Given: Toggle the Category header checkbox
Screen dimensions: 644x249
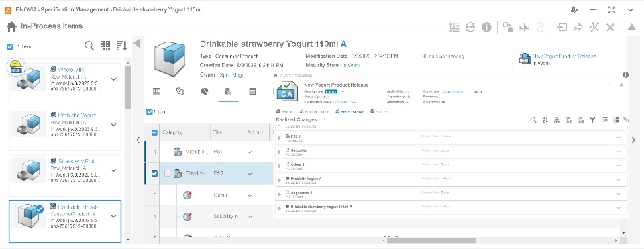Looking at the screenshot, I should click(x=154, y=132).
